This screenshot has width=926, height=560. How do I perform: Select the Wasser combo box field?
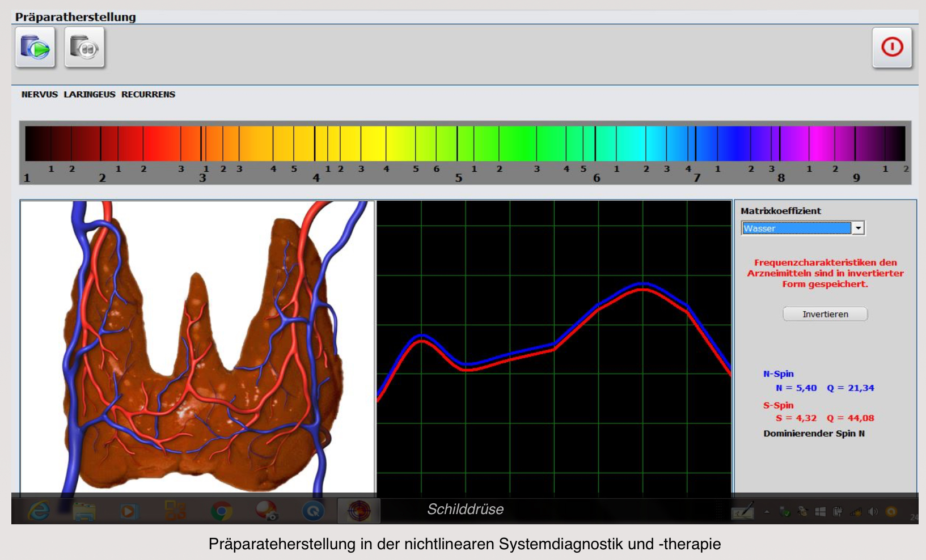796,228
